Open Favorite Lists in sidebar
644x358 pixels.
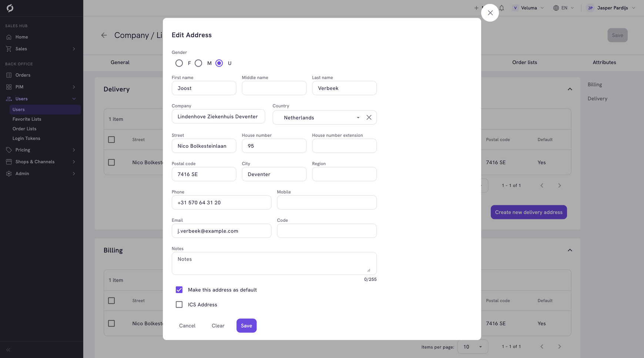tap(27, 119)
